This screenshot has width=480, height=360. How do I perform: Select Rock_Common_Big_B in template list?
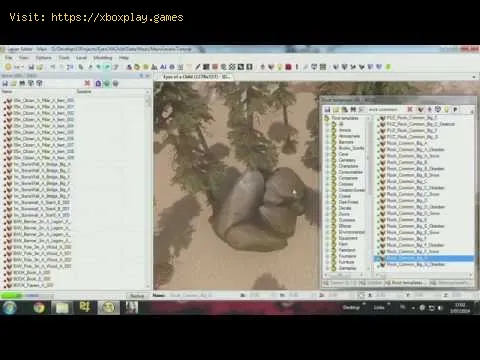pyautogui.click(x=407, y=162)
